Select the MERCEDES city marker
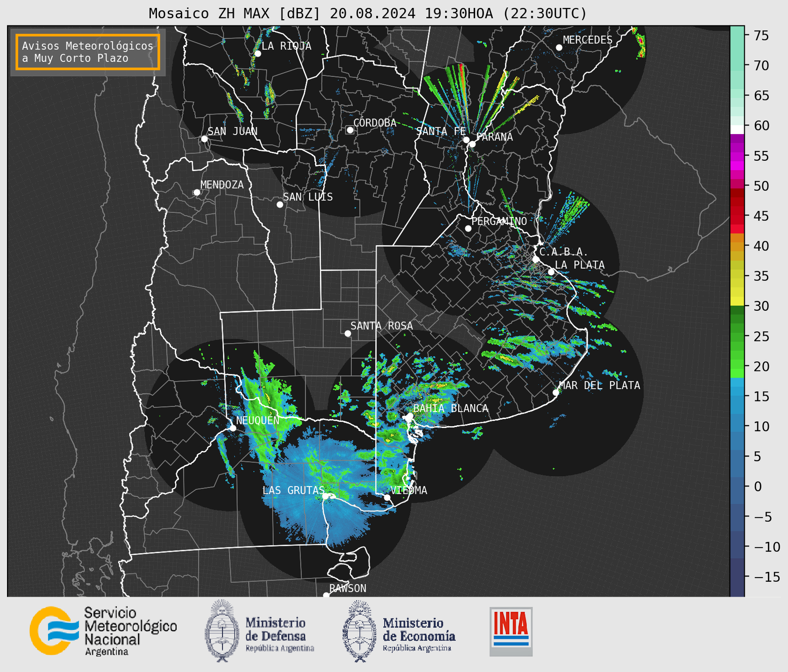 [559, 48]
